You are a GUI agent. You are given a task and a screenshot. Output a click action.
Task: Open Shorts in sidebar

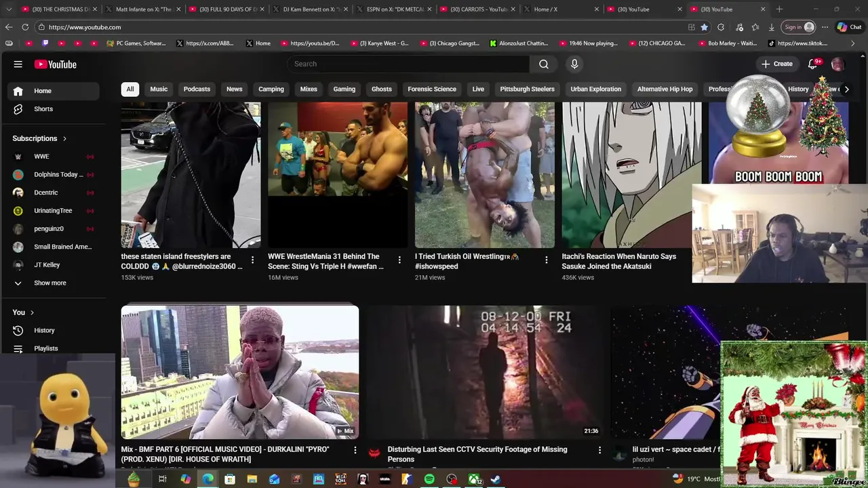point(54,109)
